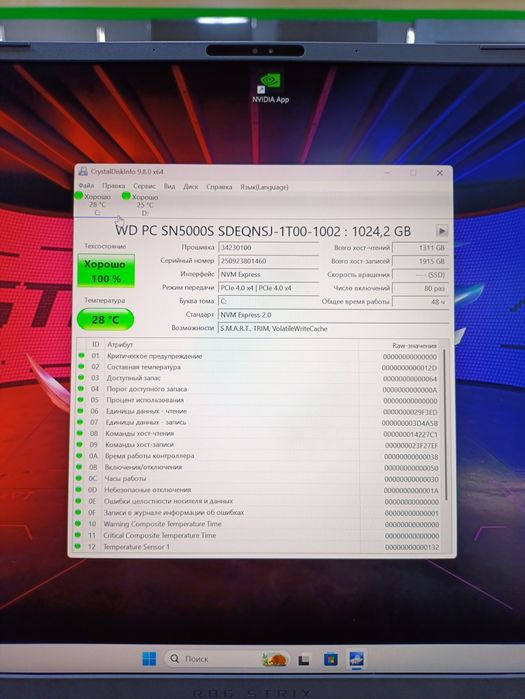Select the Включения/отключения row text

[x=143, y=467]
